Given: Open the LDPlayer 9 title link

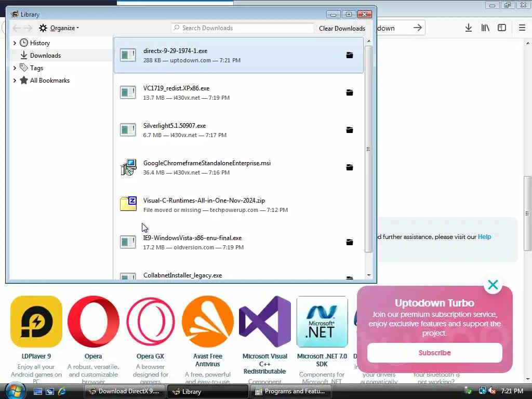Looking at the screenshot, I should tap(36, 356).
